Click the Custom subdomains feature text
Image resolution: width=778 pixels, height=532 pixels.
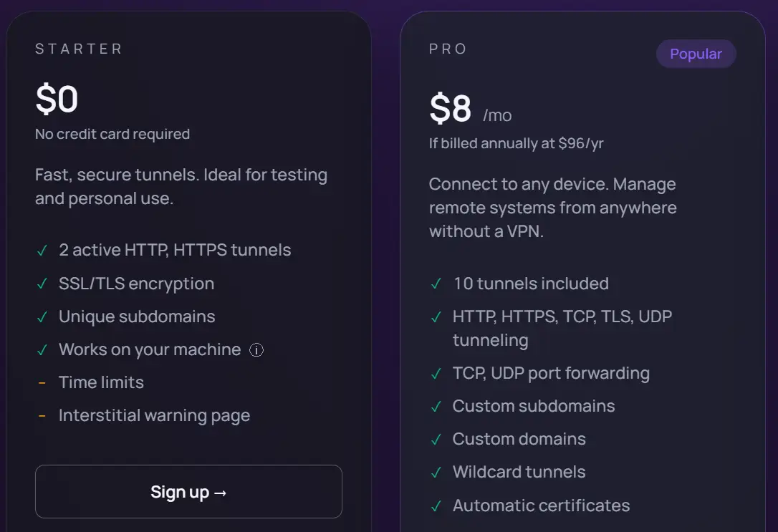534,406
